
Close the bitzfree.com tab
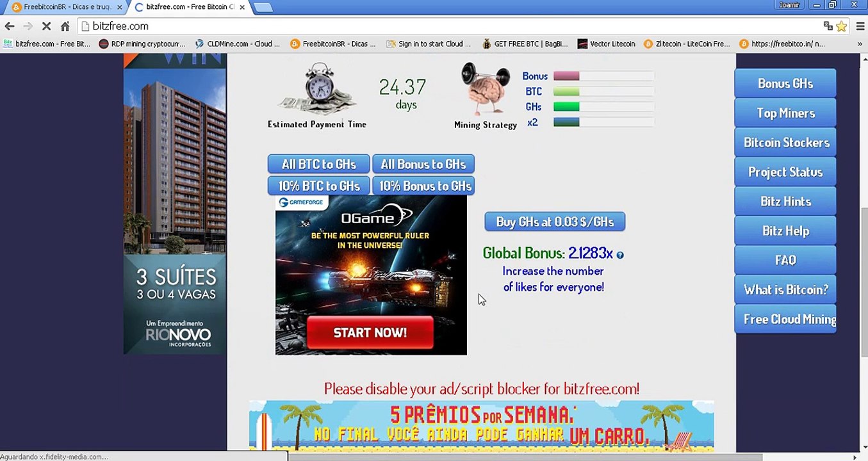[242, 7]
